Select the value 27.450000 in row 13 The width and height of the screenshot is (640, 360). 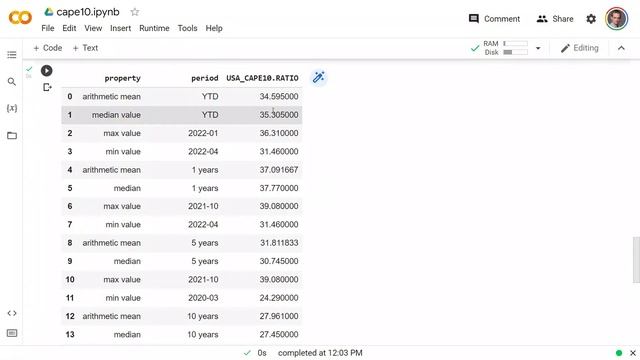[x=279, y=335]
